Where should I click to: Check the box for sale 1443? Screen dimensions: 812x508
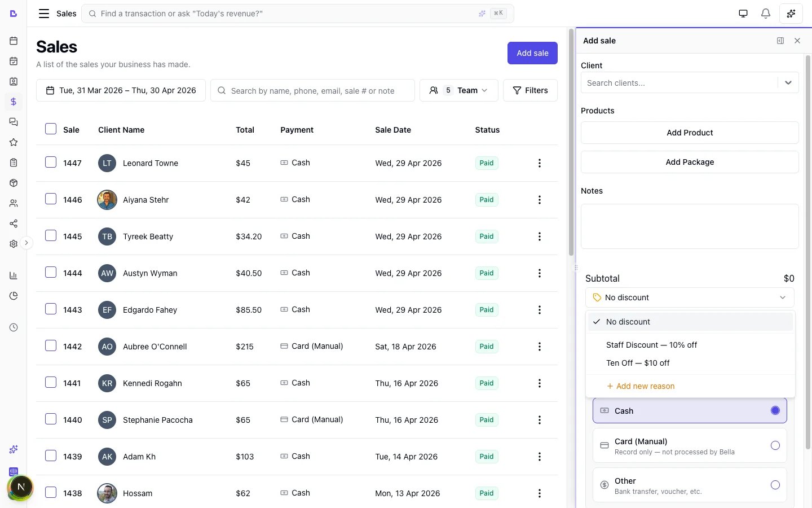click(x=51, y=309)
